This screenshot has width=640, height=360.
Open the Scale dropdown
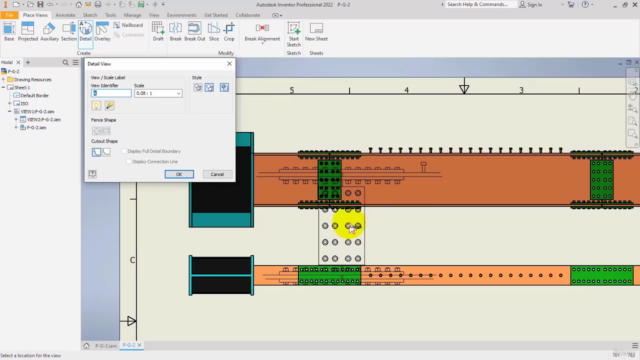pos(178,93)
